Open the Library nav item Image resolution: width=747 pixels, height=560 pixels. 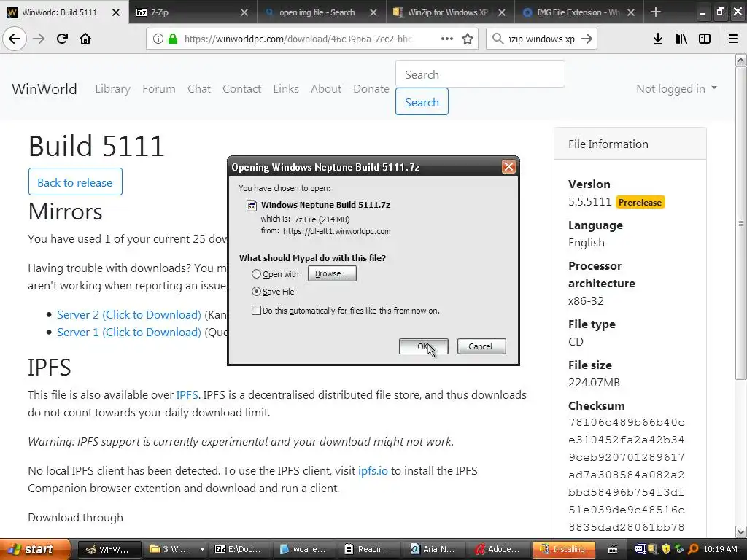112,88
